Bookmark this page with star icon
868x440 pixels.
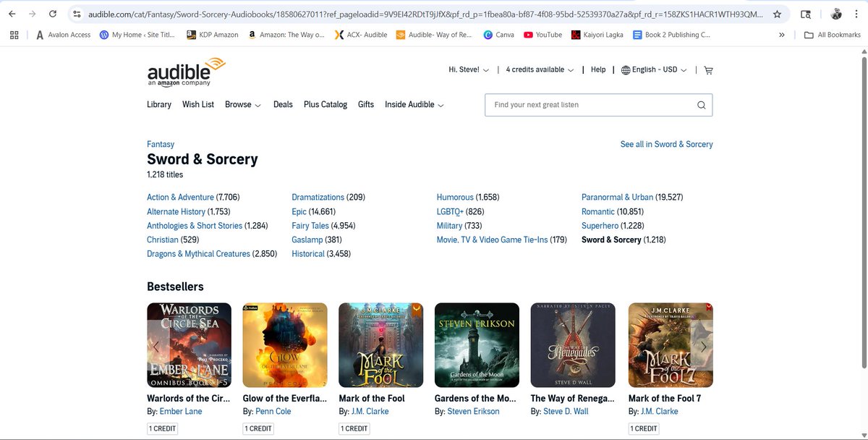coord(777,14)
